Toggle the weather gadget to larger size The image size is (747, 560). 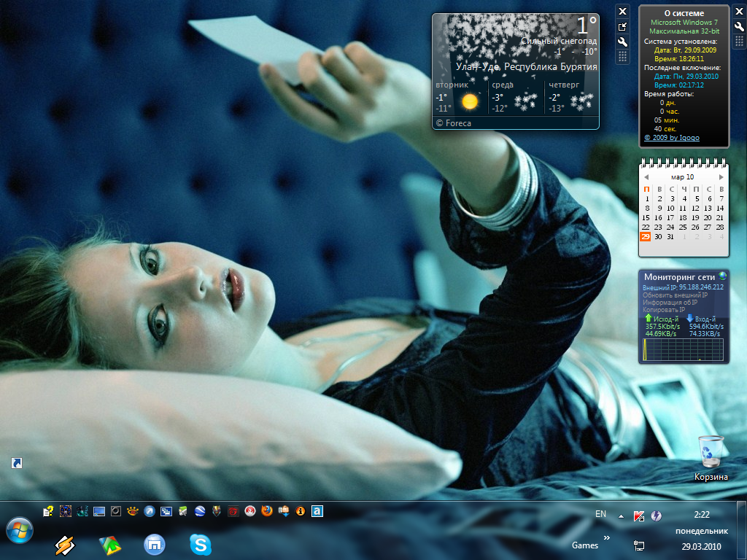(x=622, y=26)
